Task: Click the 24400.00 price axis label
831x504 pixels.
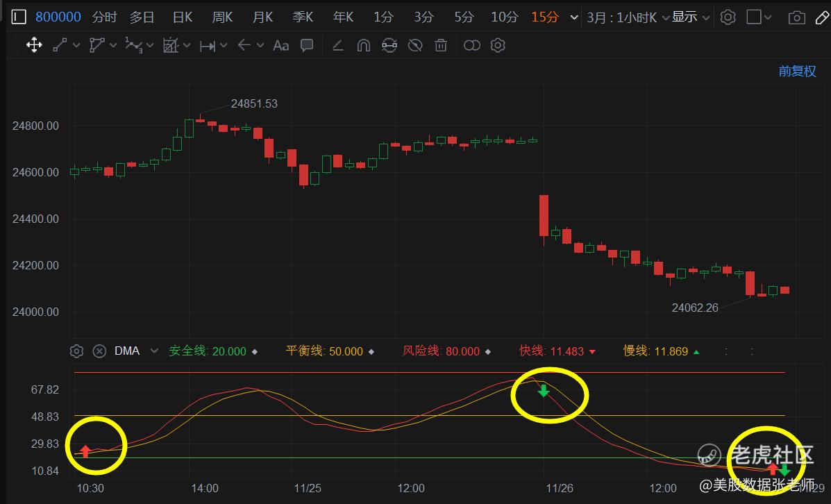Action: click(35, 219)
